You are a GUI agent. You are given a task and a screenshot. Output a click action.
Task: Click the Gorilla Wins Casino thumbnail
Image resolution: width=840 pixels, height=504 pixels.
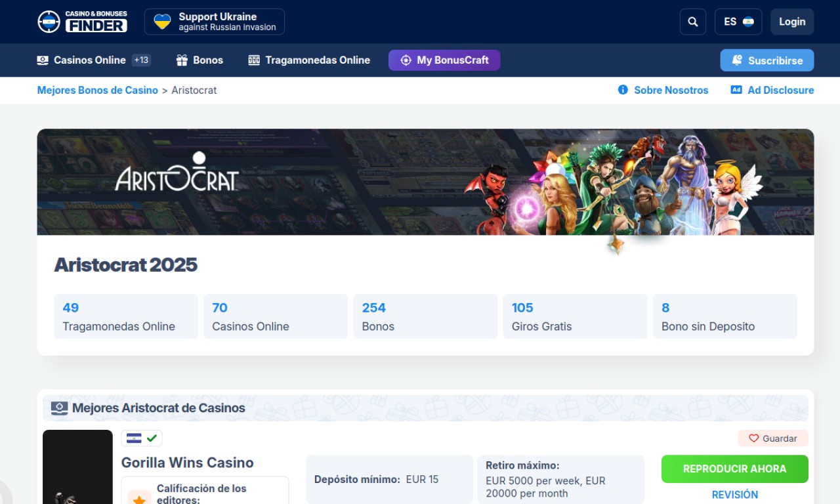pos(77,467)
